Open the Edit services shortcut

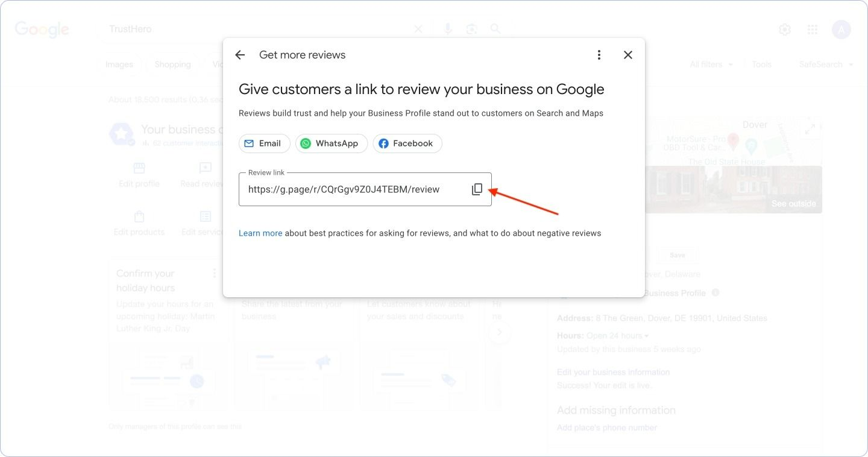point(203,223)
